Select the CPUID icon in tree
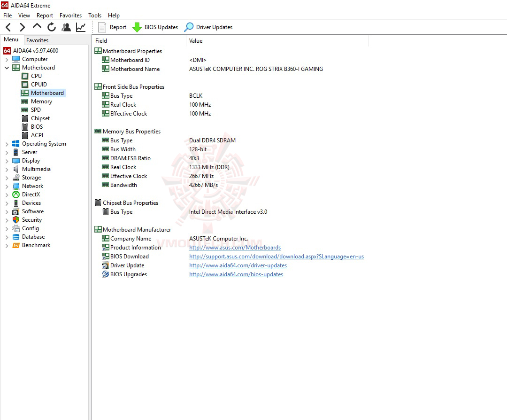Image resolution: width=507 pixels, height=420 pixels. pos(25,85)
